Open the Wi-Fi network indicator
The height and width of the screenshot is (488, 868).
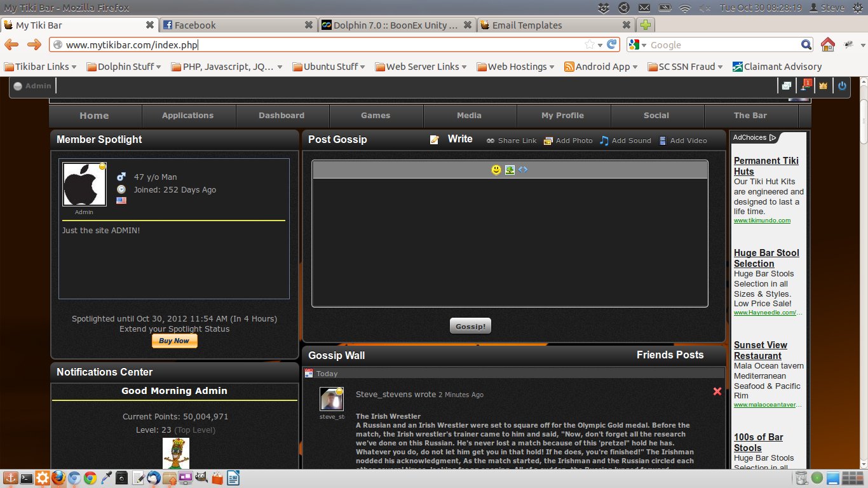(x=684, y=8)
